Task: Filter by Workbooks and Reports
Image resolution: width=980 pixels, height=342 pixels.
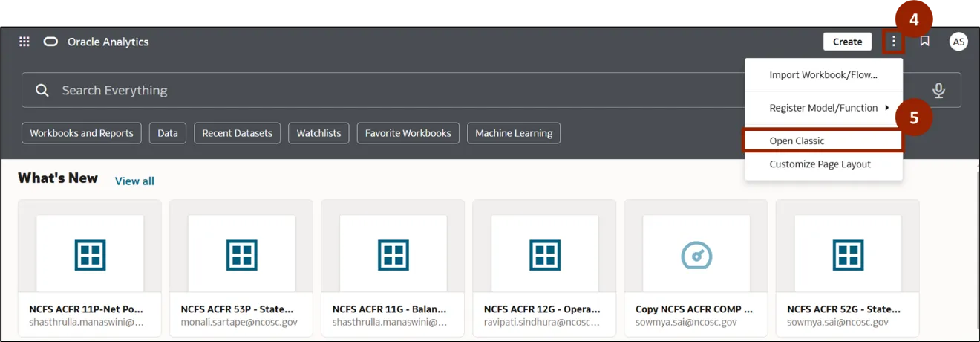Action: [82, 133]
